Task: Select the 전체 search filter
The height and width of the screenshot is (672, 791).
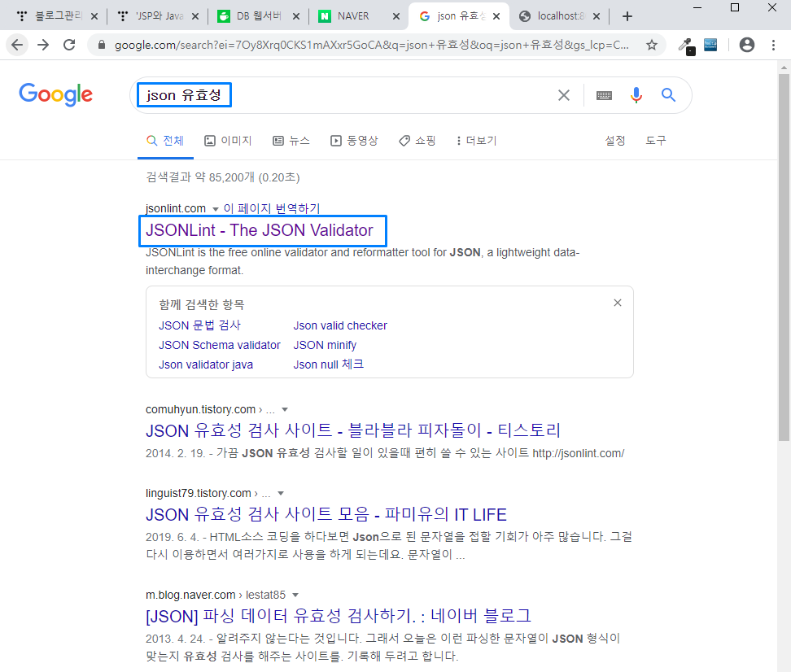Action: [165, 141]
